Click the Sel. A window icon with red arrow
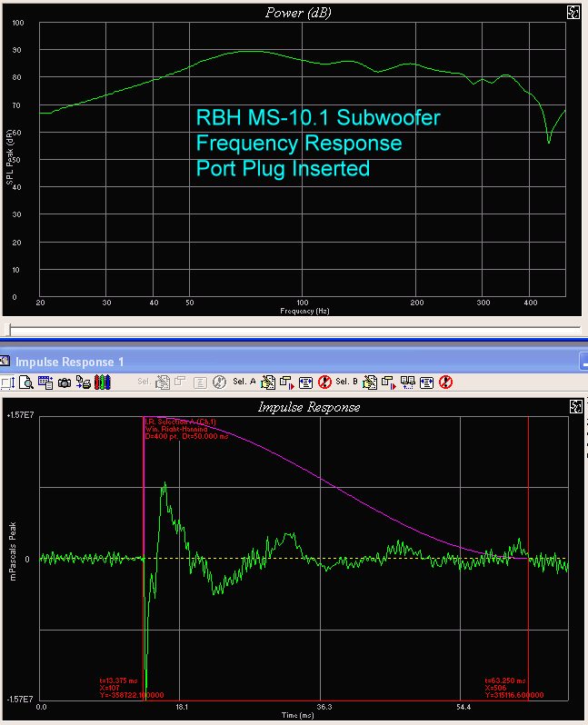This screenshot has height=725, width=588. (287, 382)
